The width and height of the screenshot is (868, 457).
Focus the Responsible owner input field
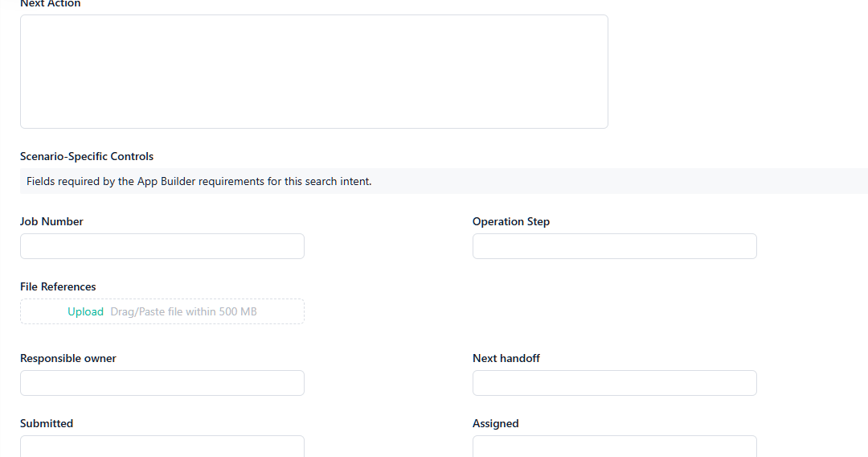coord(162,383)
